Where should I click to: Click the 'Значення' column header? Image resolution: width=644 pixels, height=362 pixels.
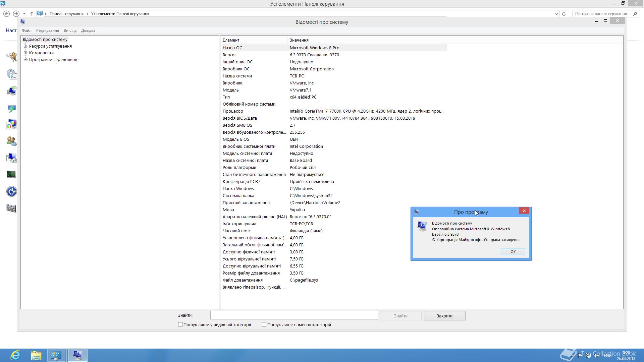(x=367, y=40)
